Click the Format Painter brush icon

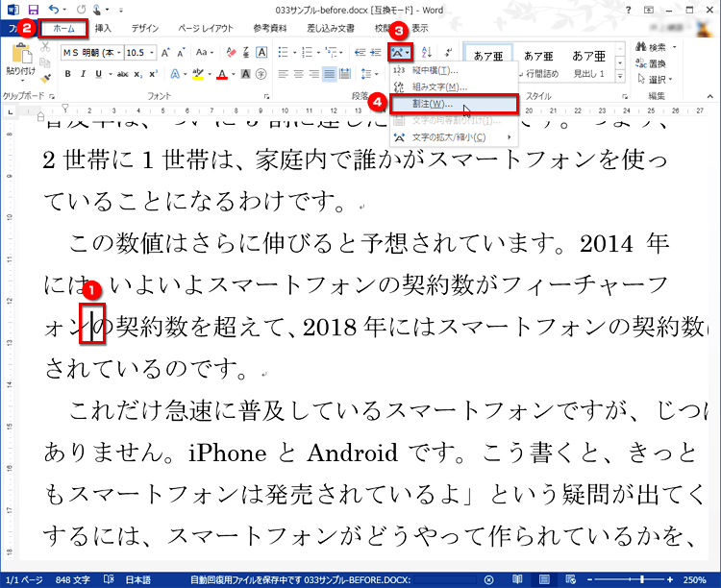tap(45, 78)
